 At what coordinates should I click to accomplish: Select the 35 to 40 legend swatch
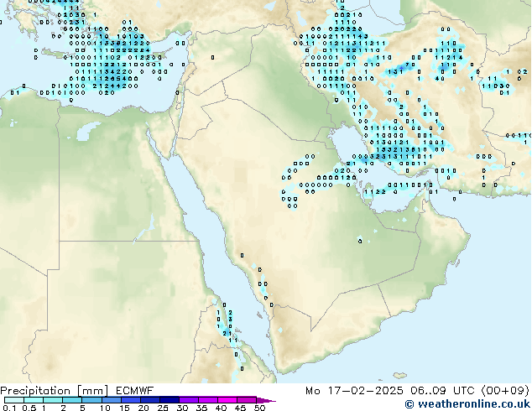coord(208,400)
